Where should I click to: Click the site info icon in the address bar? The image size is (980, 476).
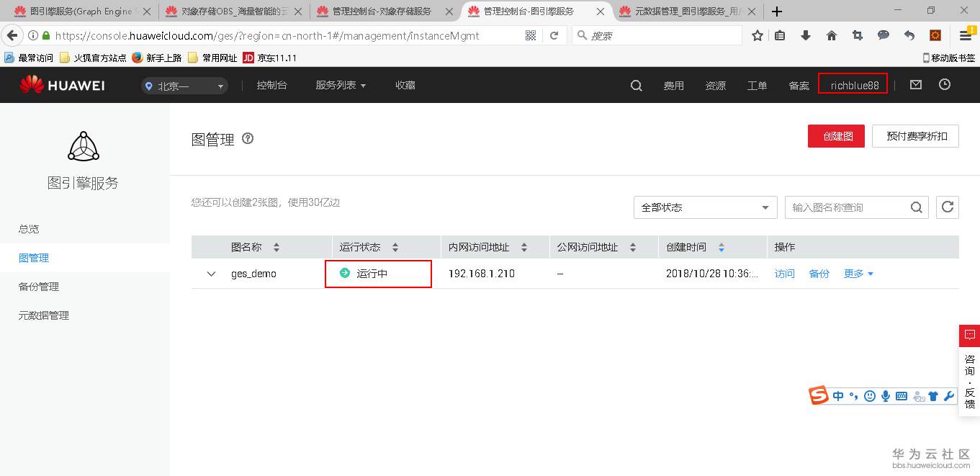33,35
